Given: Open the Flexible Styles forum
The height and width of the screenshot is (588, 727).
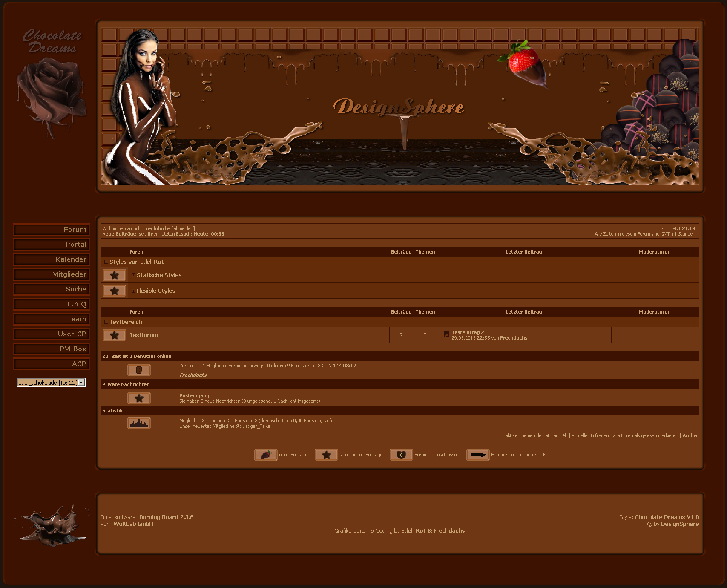Looking at the screenshot, I should [156, 291].
